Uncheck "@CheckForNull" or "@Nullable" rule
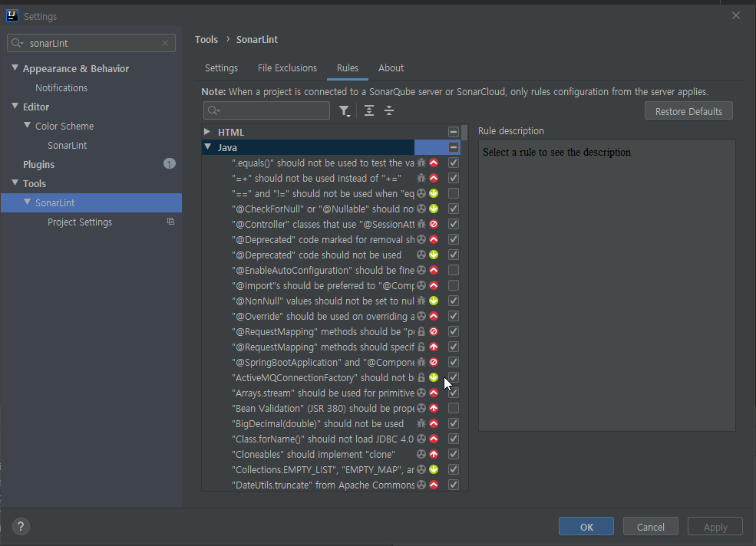This screenshot has height=546, width=756. click(x=453, y=209)
